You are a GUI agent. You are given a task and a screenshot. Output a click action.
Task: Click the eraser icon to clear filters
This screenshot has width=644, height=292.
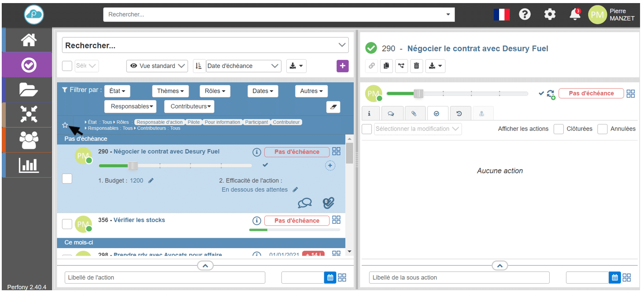333,106
